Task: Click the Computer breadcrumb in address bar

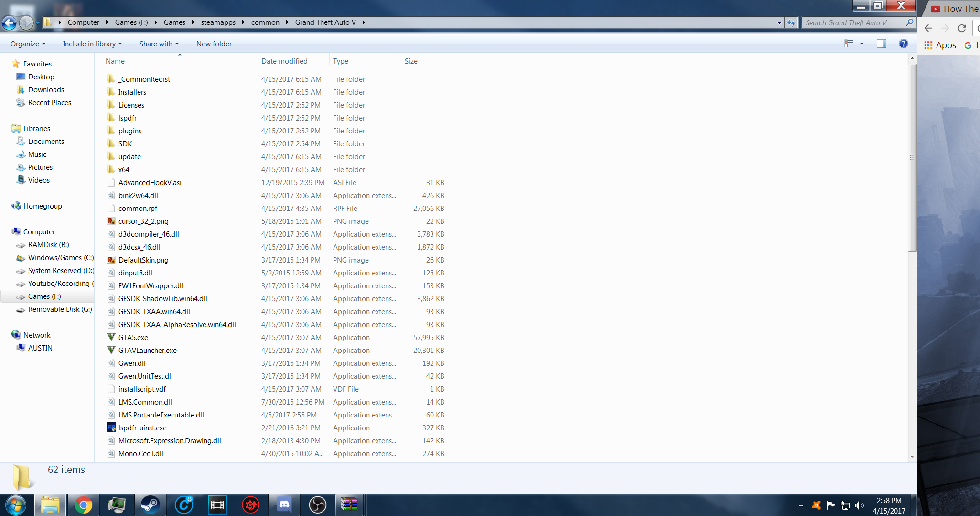Action: (84, 22)
